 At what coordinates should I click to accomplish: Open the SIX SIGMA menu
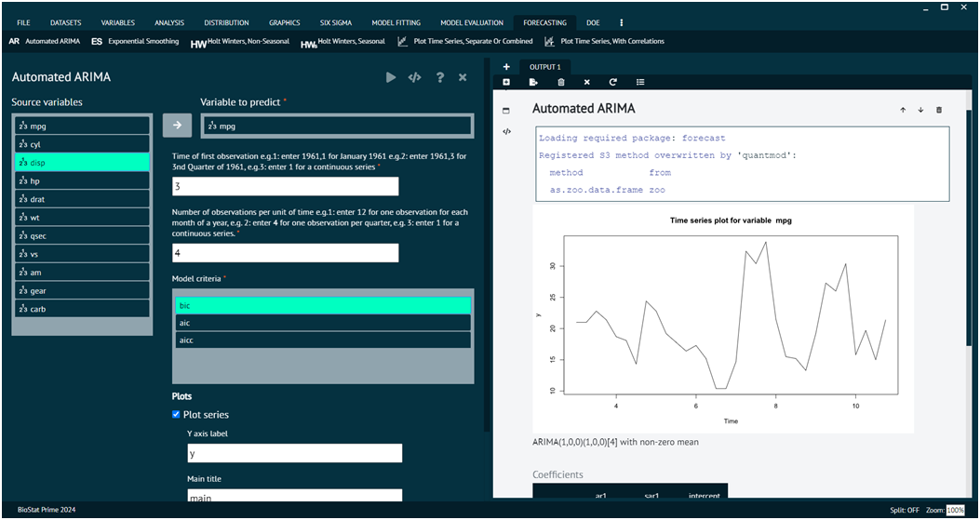point(336,22)
